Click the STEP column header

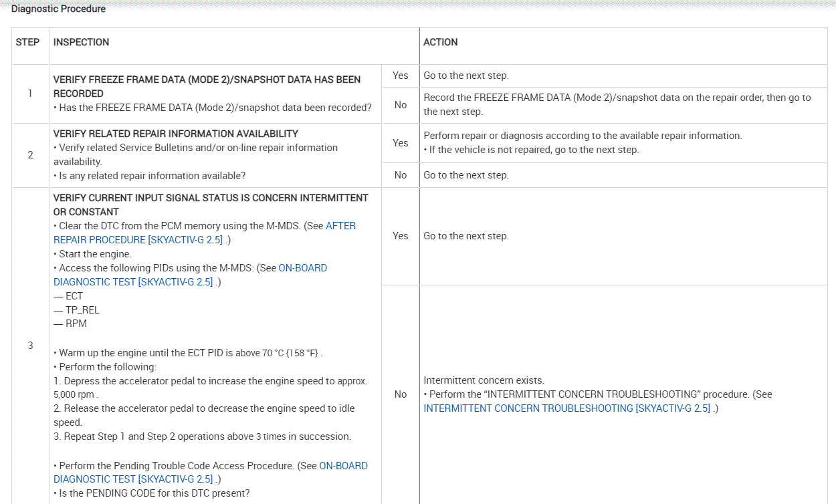27,42
